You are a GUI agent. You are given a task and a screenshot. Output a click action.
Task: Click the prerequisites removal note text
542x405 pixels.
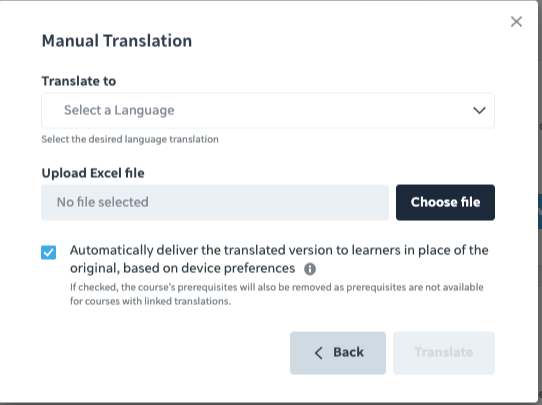point(277,294)
